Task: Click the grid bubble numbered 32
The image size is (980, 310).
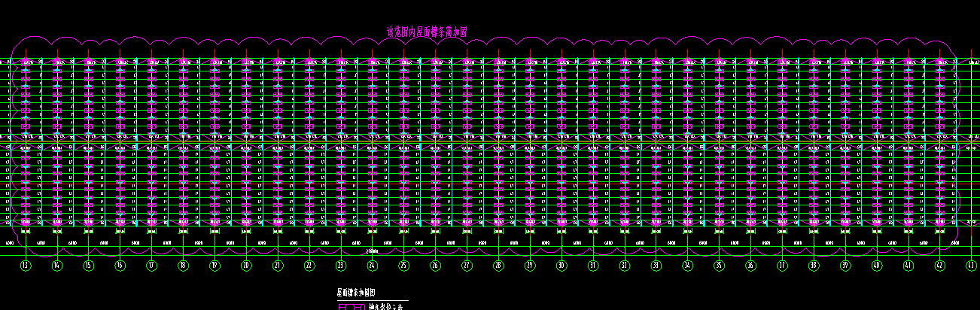Action: click(624, 265)
